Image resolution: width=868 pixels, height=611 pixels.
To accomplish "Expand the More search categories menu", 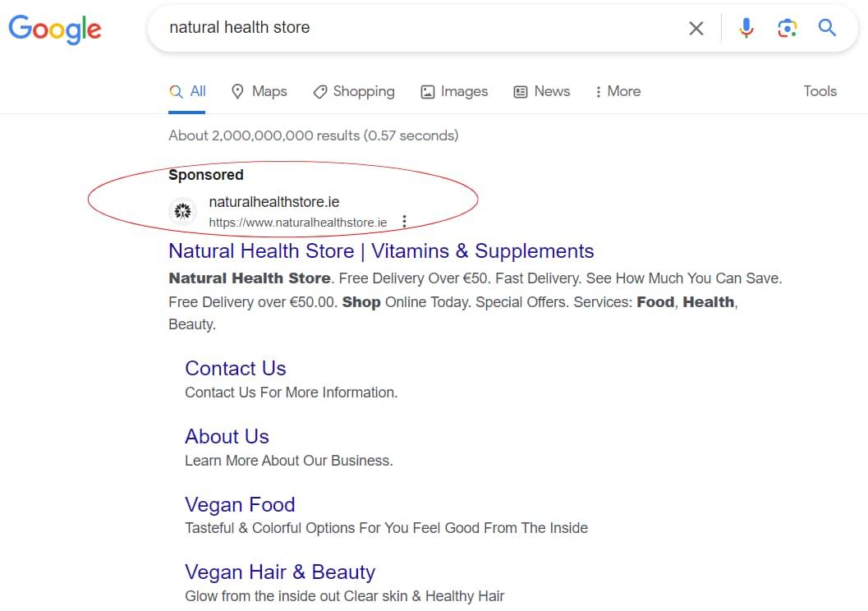I will point(618,91).
